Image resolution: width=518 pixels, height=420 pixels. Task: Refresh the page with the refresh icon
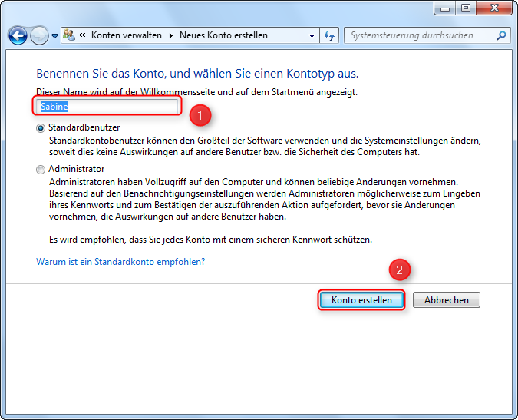point(329,35)
